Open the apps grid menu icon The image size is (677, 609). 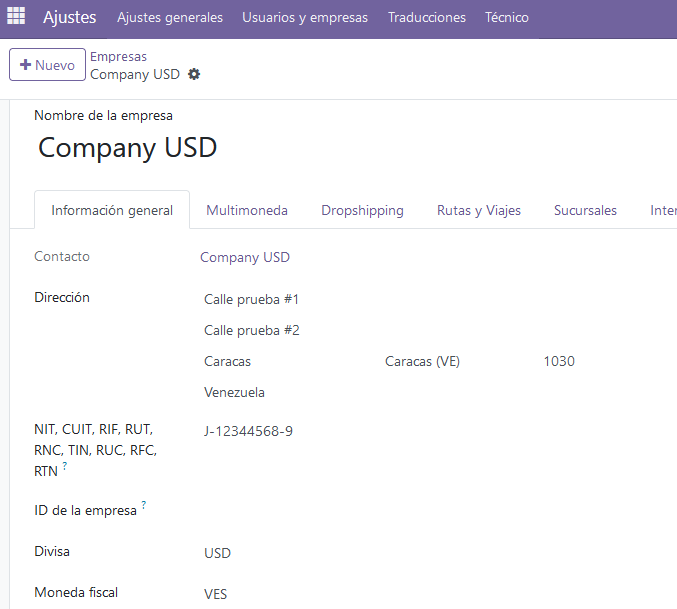(x=16, y=17)
